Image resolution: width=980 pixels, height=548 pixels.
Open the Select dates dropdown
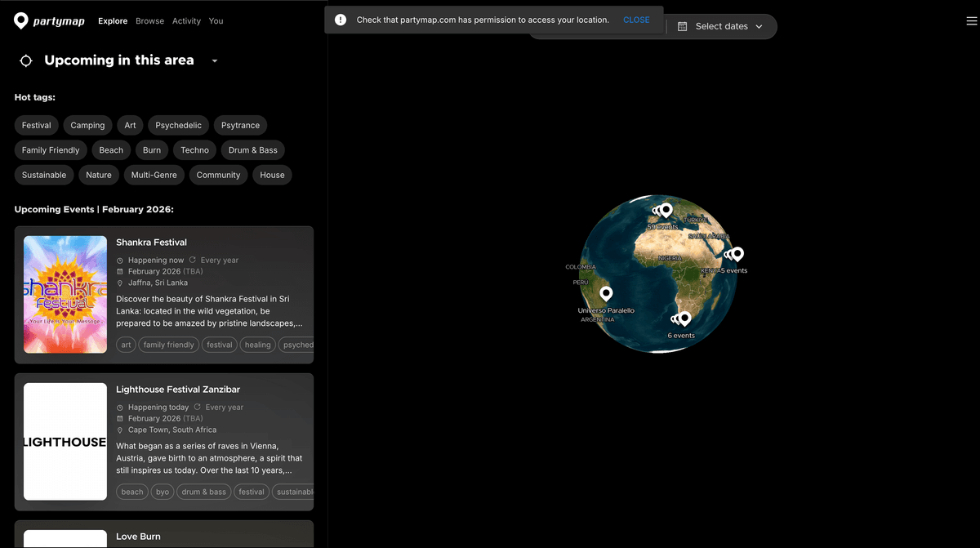(x=722, y=26)
